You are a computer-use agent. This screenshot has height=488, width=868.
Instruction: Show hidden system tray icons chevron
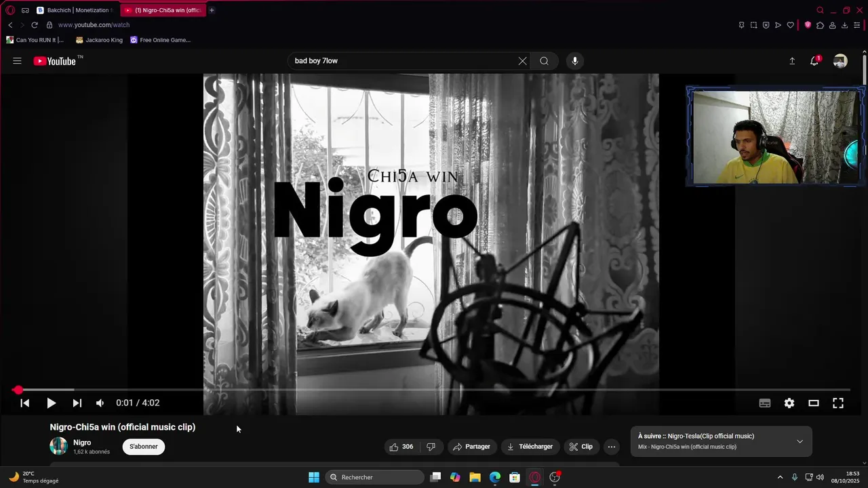[x=780, y=477]
